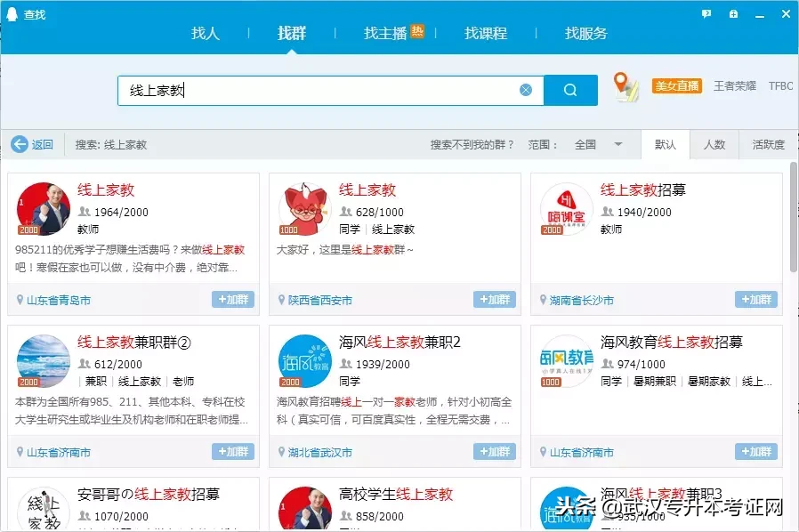The height and width of the screenshot is (532, 799).
Task: Switch to 找人 tab
Action: pyautogui.click(x=206, y=33)
